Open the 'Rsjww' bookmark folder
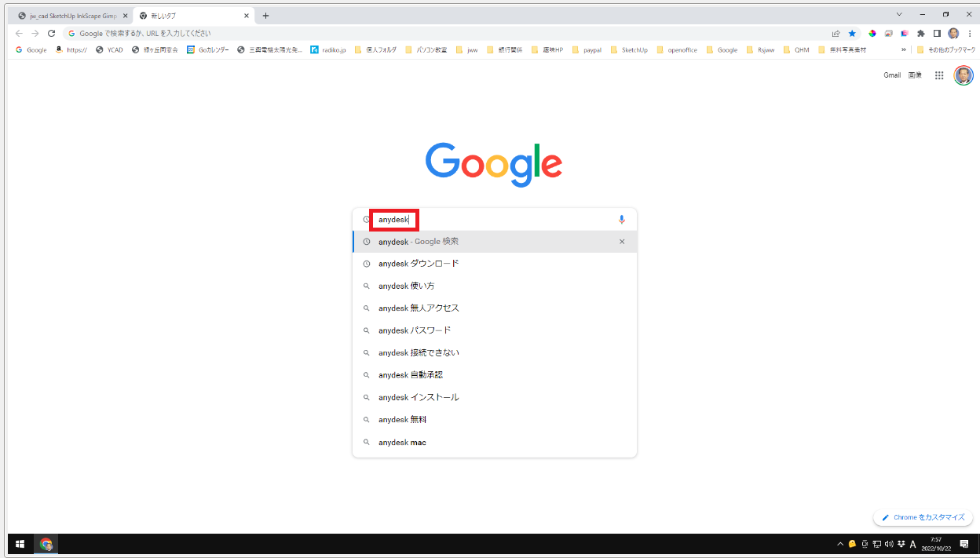Screen dimensions: 980x558 760,49
